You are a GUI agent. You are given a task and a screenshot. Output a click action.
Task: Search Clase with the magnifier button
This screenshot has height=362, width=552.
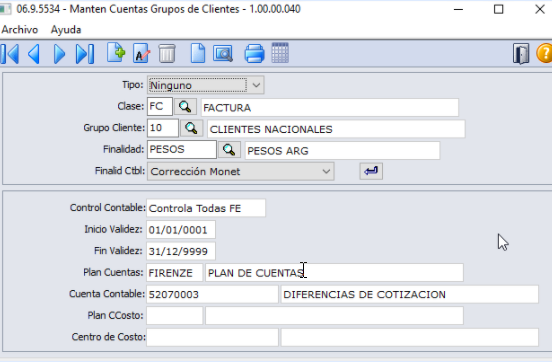click(185, 106)
